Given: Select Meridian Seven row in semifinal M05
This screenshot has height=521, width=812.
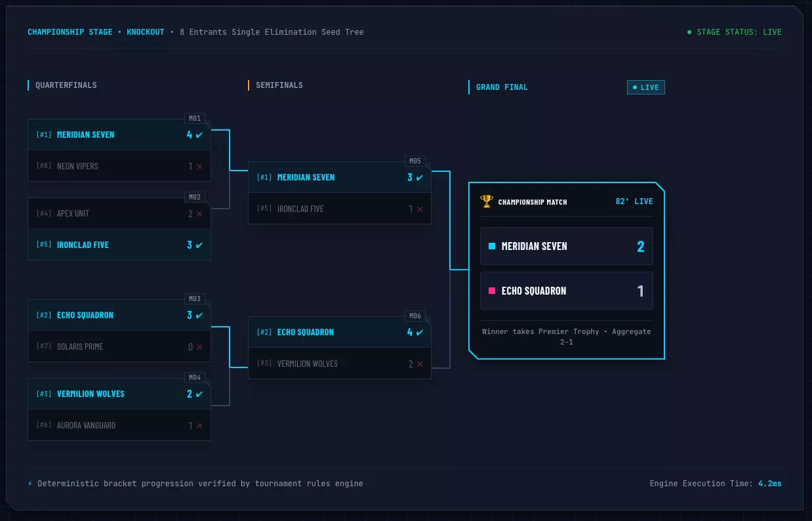Looking at the screenshot, I should tap(340, 177).
